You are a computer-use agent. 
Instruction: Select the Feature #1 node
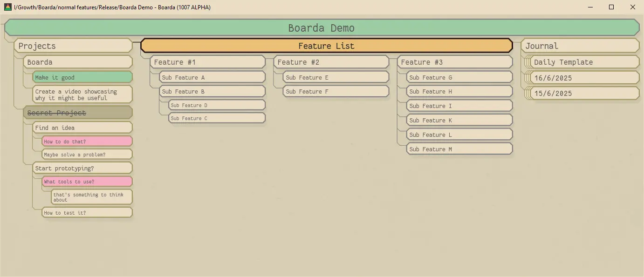[x=207, y=62]
